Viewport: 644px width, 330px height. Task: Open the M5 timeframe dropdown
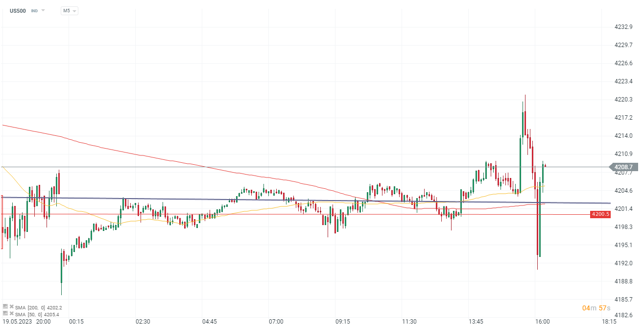(x=69, y=10)
